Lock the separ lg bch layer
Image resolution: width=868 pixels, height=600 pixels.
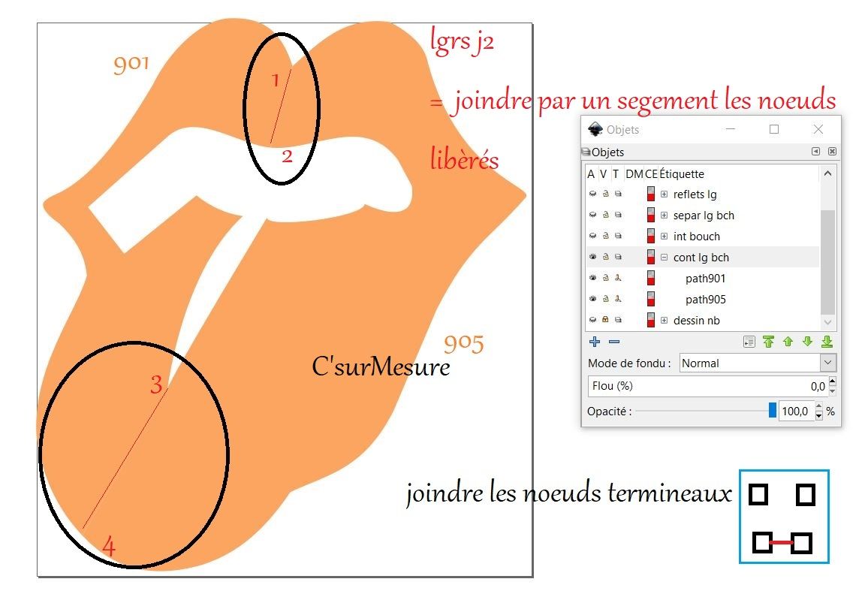(606, 215)
